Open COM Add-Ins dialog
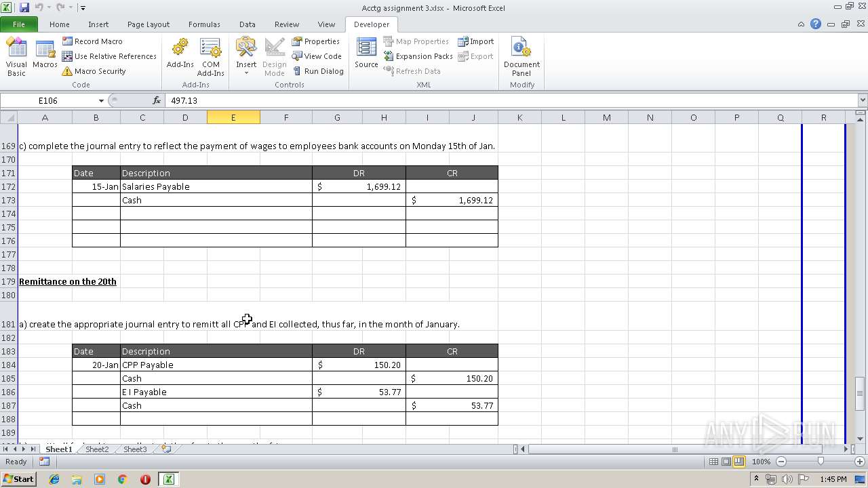 (211, 57)
